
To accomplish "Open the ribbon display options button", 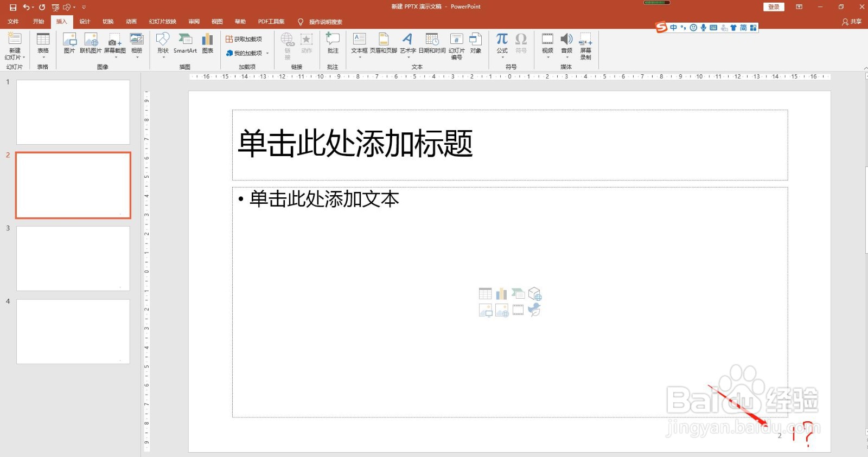I will (x=799, y=7).
